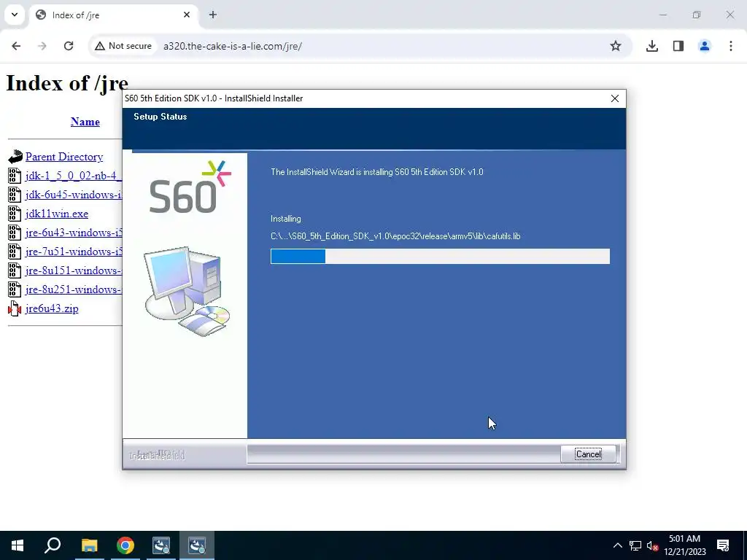Click binary icon beside jre-7u51-windows
This screenshot has height=560, width=747.
(x=15, y=252)
